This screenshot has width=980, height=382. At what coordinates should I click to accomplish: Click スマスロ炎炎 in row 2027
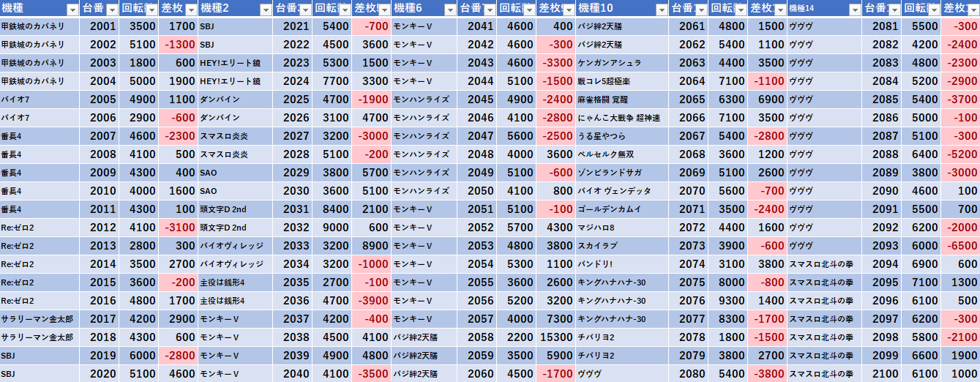click(236, 136)
